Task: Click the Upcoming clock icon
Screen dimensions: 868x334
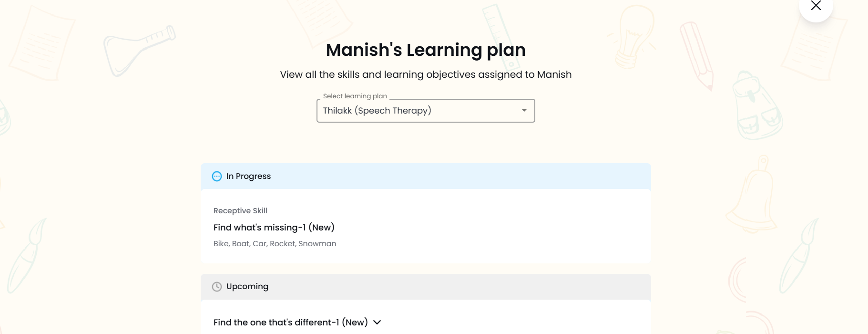Action: [x=217, y=287]
